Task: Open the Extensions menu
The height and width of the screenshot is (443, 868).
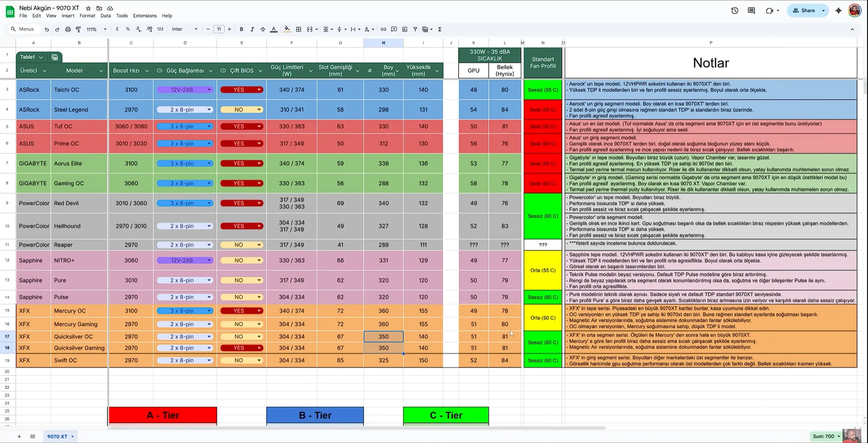Action: (145, 16)
